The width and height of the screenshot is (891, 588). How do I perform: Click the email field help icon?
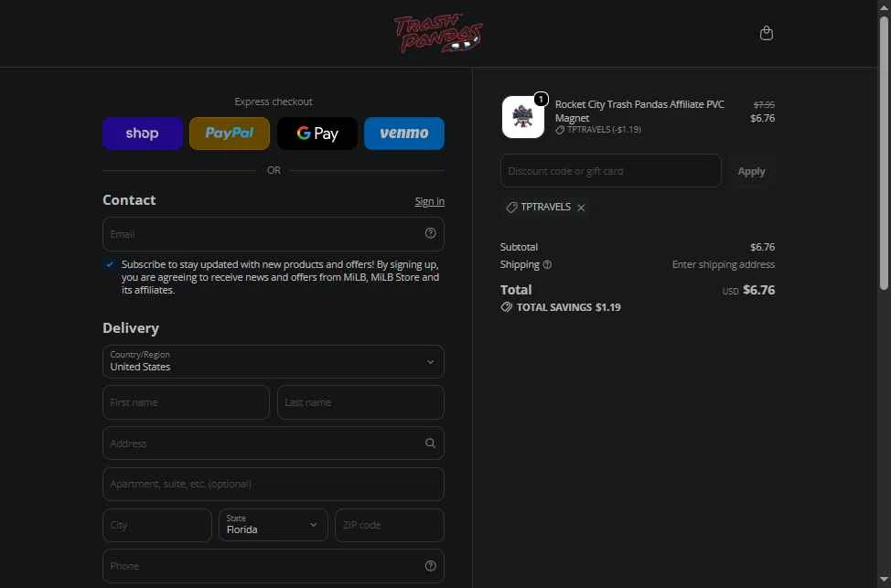(430, 233)
